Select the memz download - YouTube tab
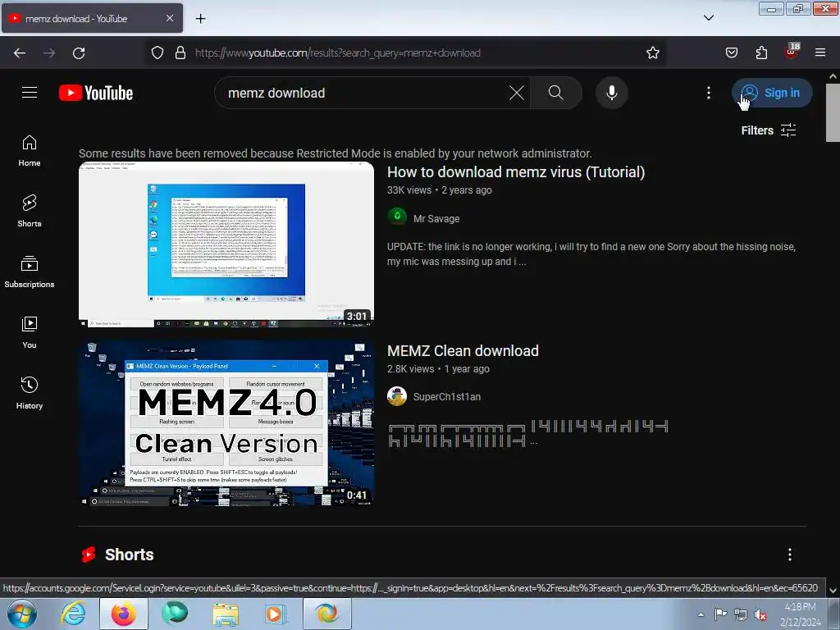This screenshot has height=630, width=840. (92, 18)
